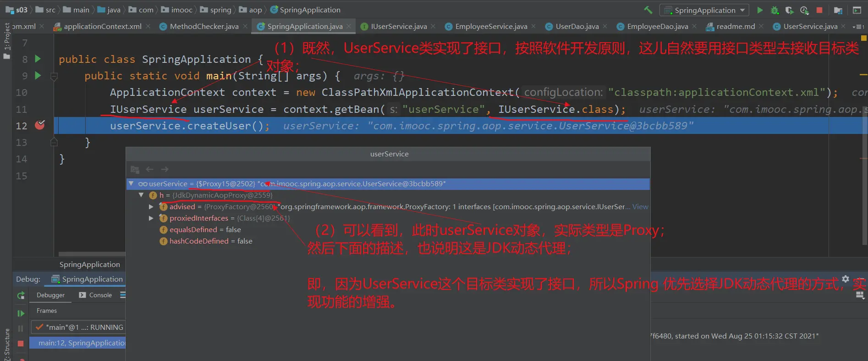Click the field icon beside the h variable
Viewport: 868px width, 361px height.
153,195
